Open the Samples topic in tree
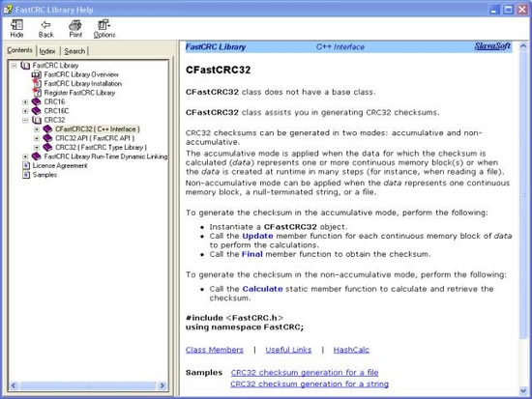The image size is (532, 399). click(44, 175)
